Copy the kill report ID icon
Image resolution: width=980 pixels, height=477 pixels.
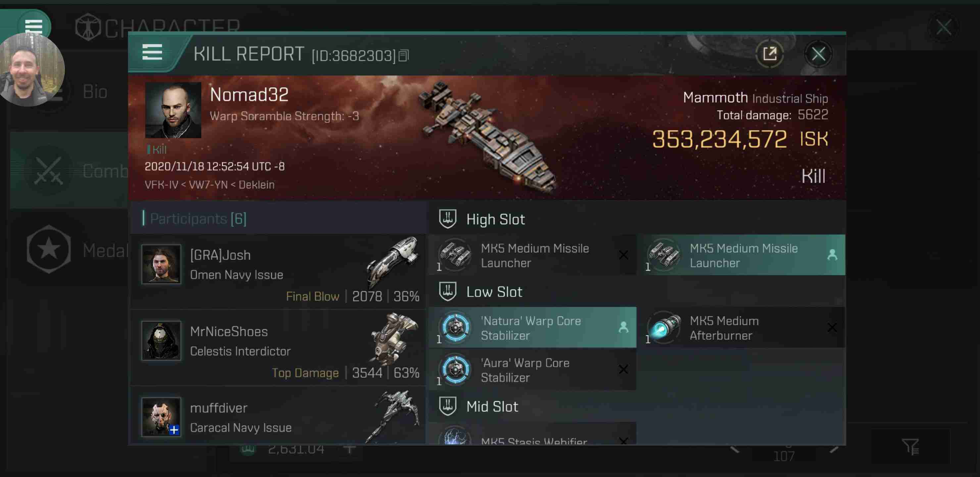404,56
